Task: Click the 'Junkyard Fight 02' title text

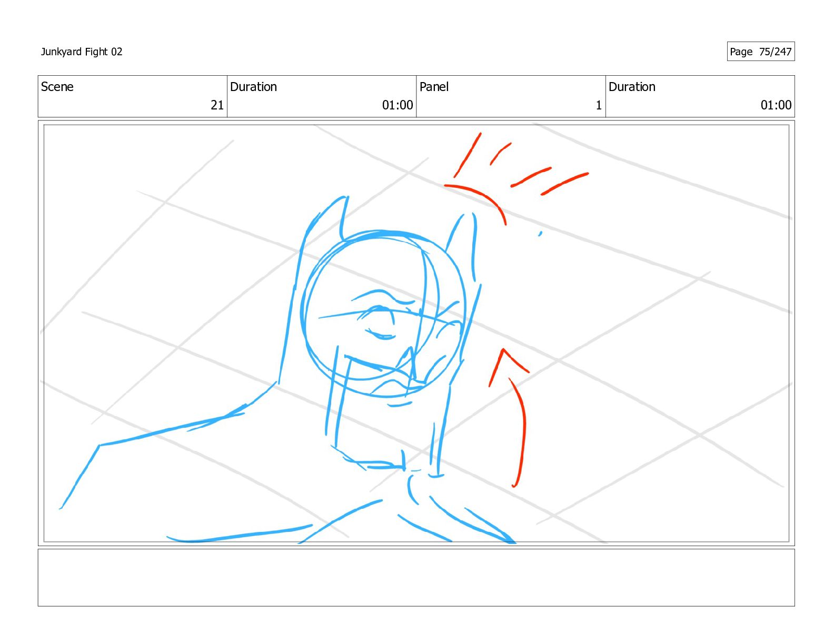Action: pyautogui.click(x=82, y=52)
